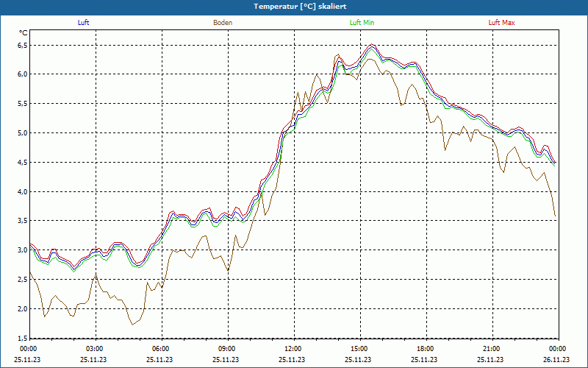Viewport: 588px width, 368px height.
Task: Select the 03:00 time axis label
Action: click(x=95, y=349)
